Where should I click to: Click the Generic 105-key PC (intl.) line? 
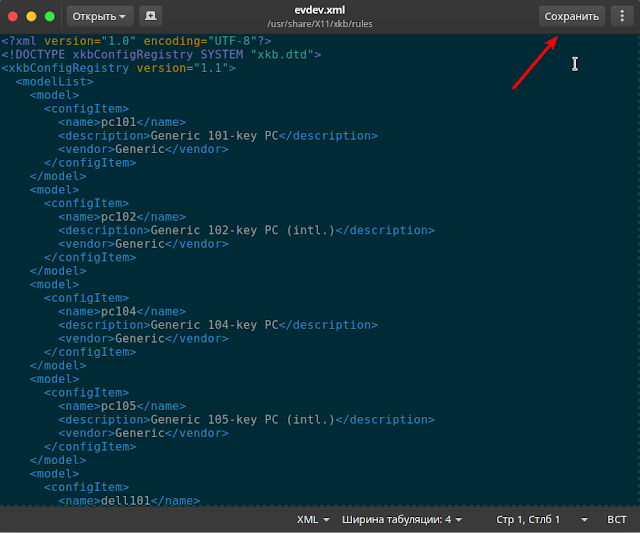coord(247,420)
